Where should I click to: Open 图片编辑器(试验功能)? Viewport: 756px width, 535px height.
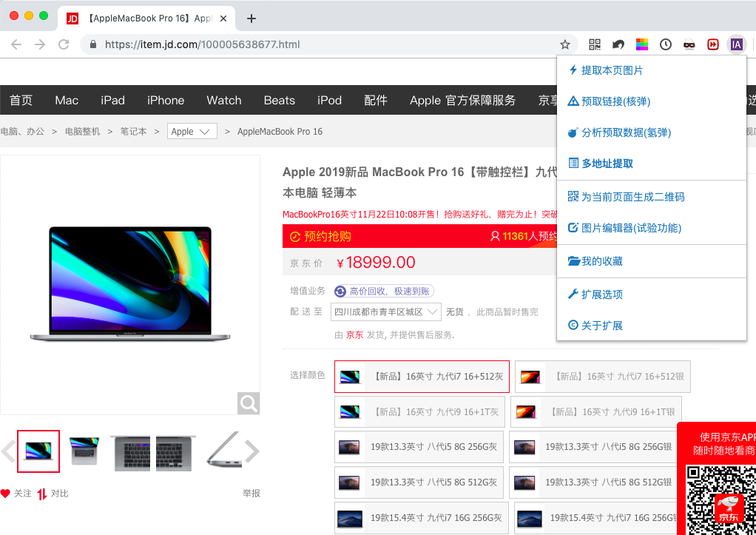click(x=652, y=228)
